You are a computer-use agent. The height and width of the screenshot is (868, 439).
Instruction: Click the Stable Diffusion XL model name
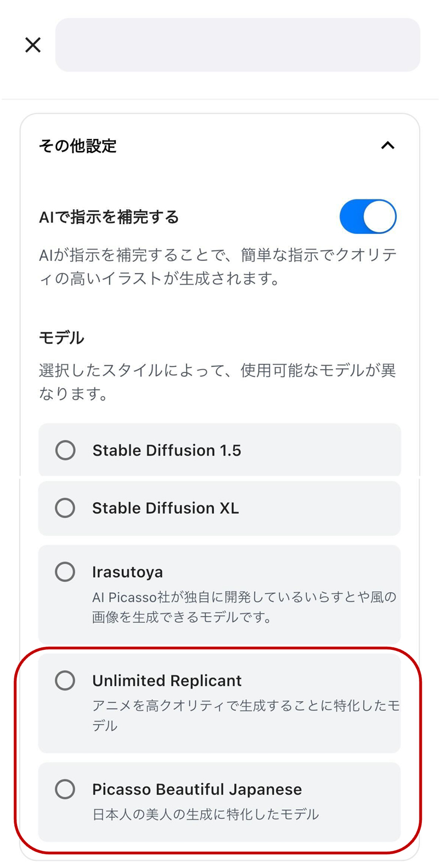166,508
